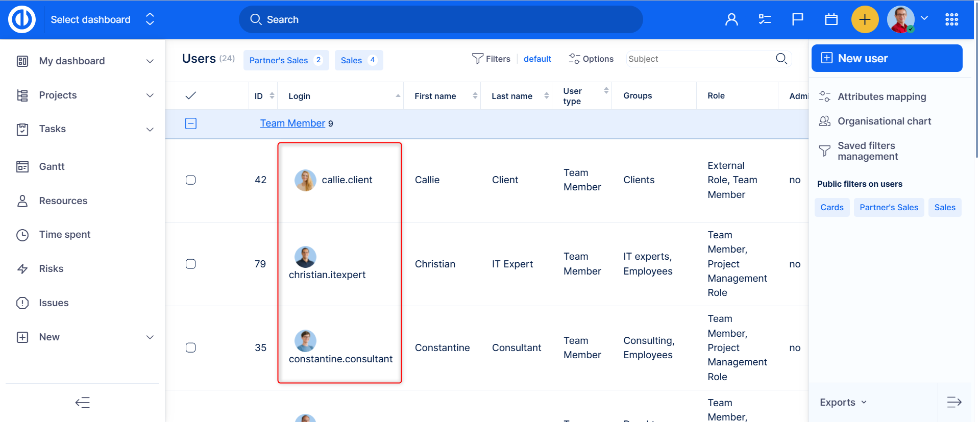Open the user profile icon in header
This screenshot has height=422, width=980.
point(731,19)
